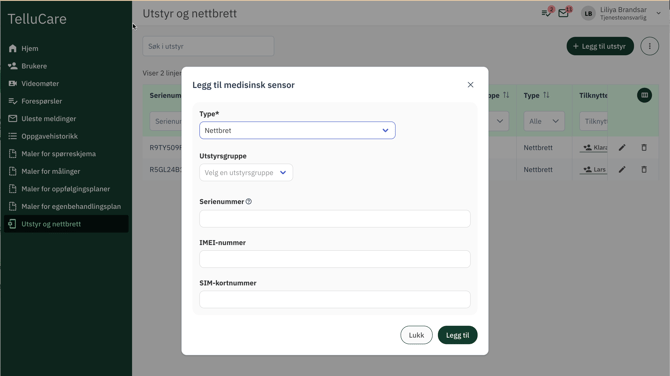The image size is (670, 376).
Task: Open Maler for egenbehandlingsplan
Action: 66,206
